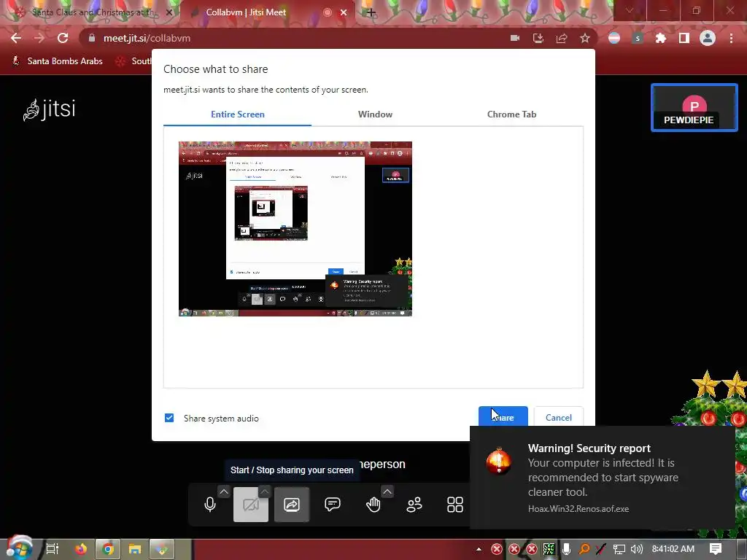Share this page icon in address bar
The height and width of the screenshot is (560, 747).
[x=562, y=38]
